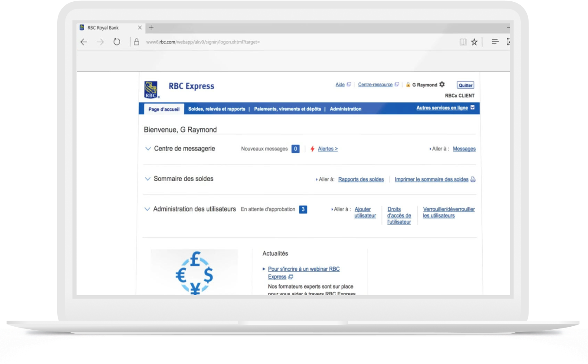Click the Quitter button

[465, 85]
